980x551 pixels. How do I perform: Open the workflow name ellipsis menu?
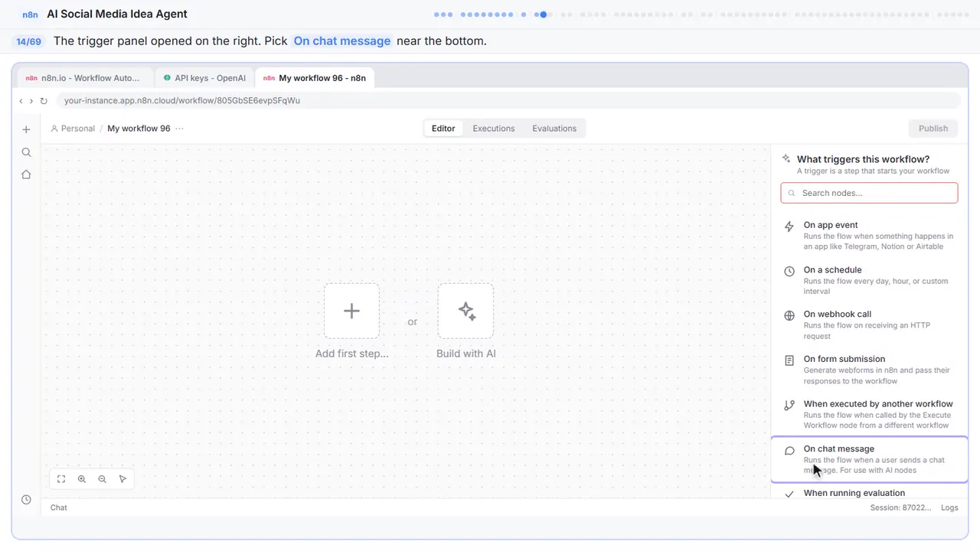(179, 129)
